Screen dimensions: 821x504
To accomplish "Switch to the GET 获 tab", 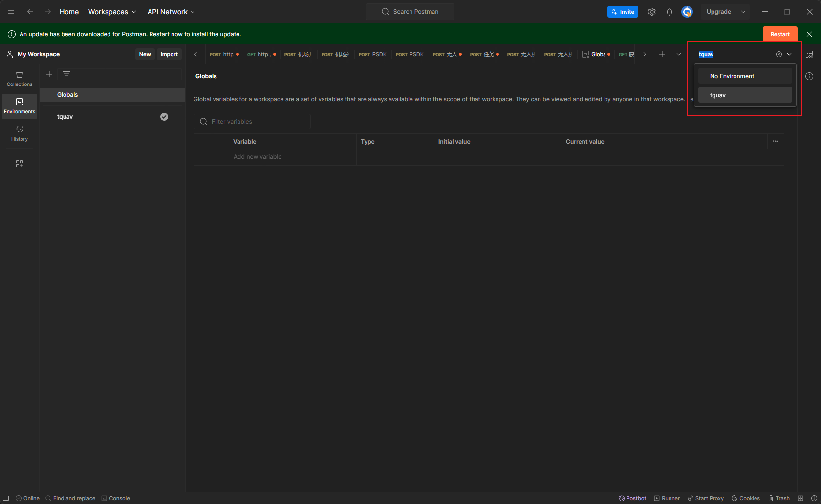I will tap(627, 54).
